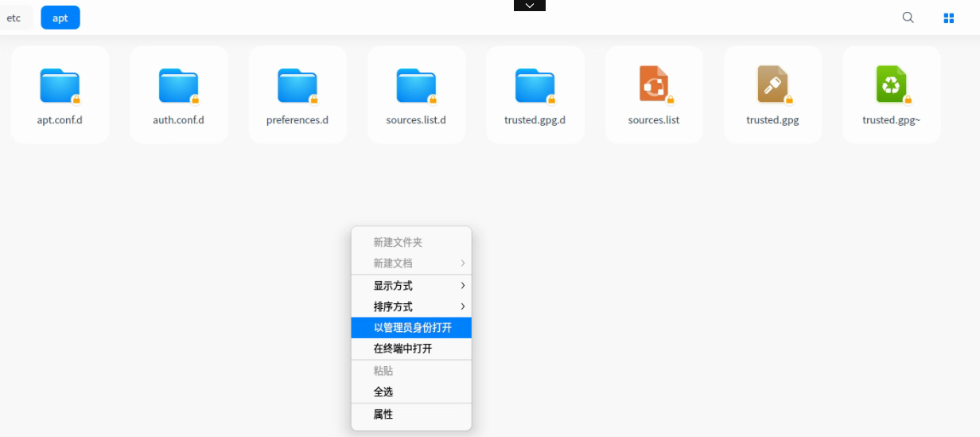
Task: Choose 属性 in the context menu
Action: point(411,415)
